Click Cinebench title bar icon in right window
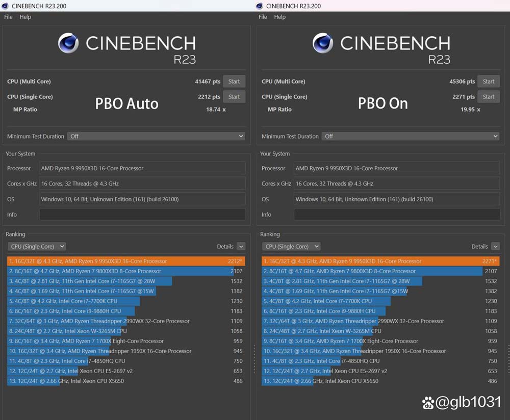The height and width of the screenshot is (420, 510). click(x=259, y=6)
